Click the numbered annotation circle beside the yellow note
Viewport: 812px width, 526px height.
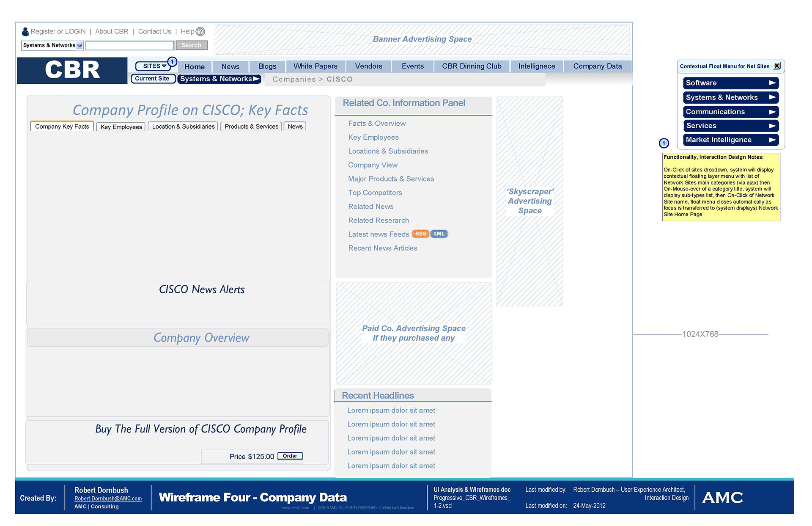click(x=664, y=143)
